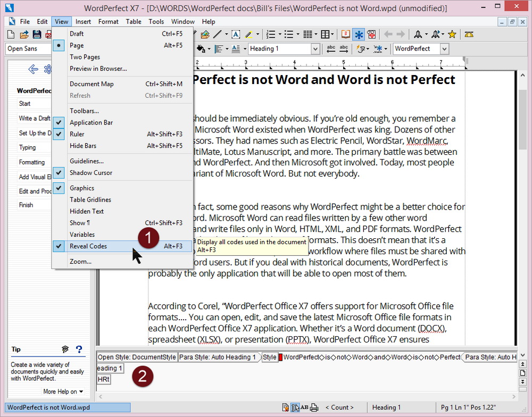Screen dimensions: 532x417
Task: Choose Draft view from the View menu
Action: coord(122,34)
